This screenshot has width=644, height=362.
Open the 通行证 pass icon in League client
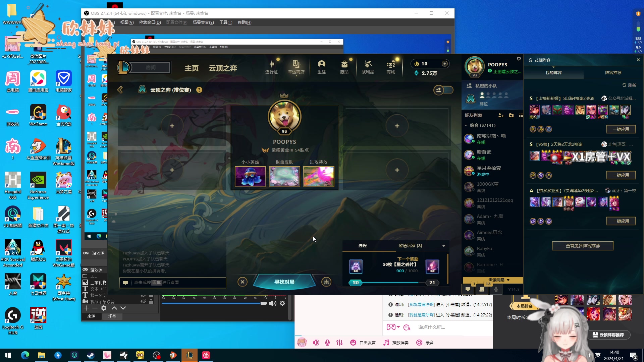(271, 67)
